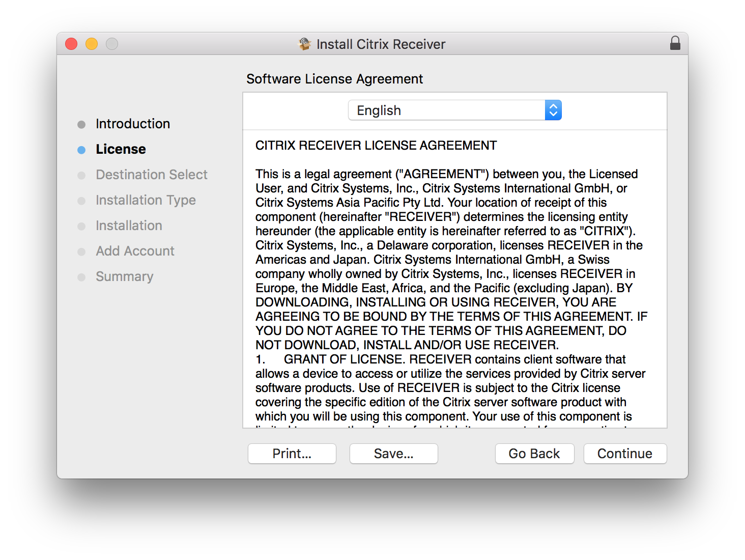The width and height of the screenshot is (745, 560).
Task: Click the lock icon in the title bar
Action: [x=675, y=43]
